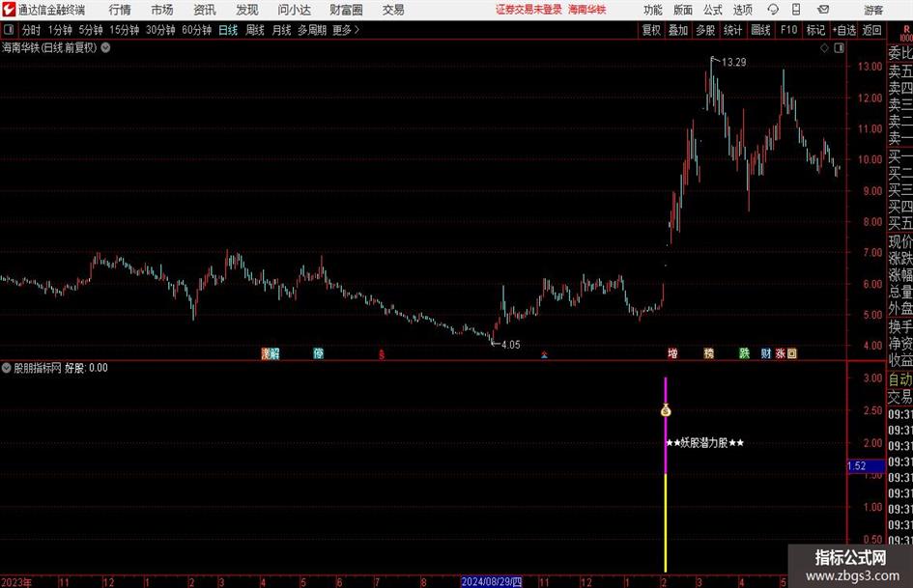Click the green 跌 event marker
This screenshot has height=588, width=913.
744,353
